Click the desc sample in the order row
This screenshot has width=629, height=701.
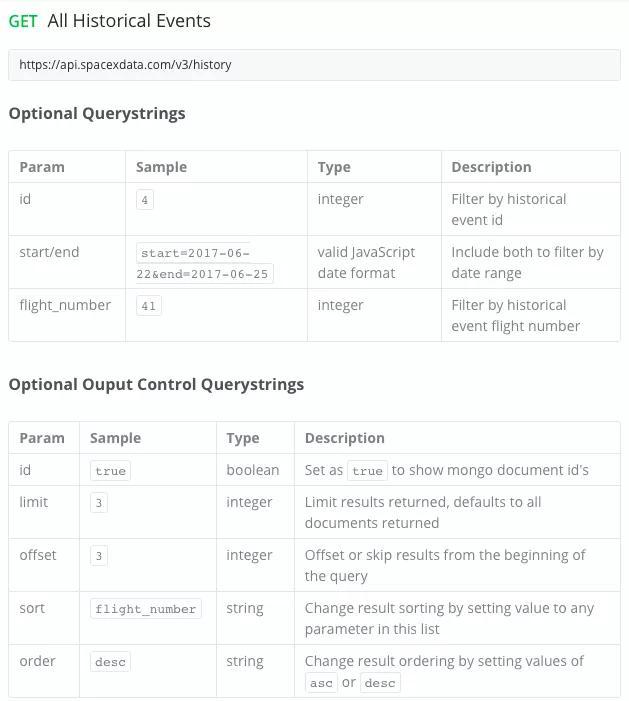[x=110, y=662]
